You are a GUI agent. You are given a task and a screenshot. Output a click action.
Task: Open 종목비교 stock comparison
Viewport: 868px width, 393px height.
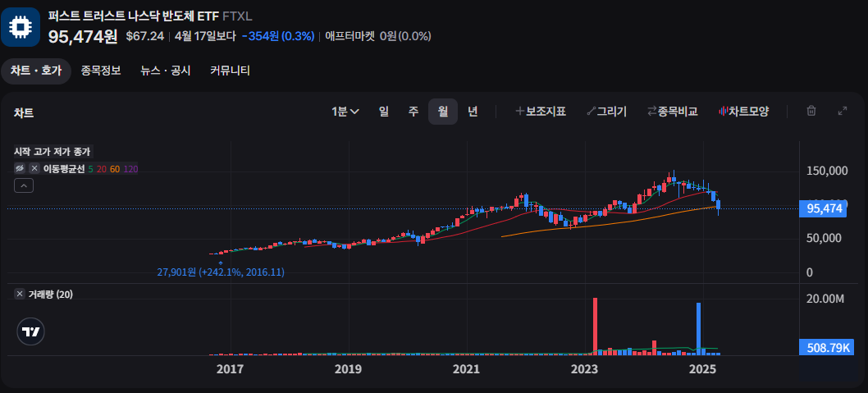click(672, 112)
